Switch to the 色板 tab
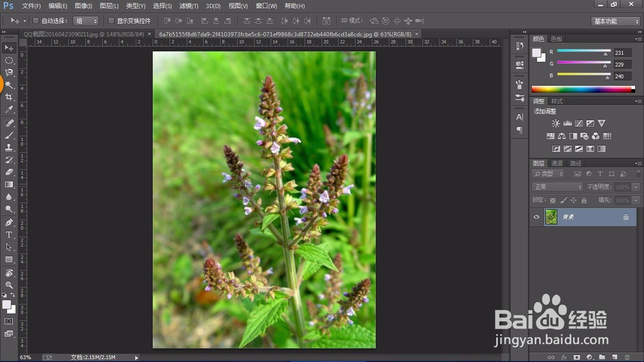Viewport: 644px width, 362px height. pos(556,39)
